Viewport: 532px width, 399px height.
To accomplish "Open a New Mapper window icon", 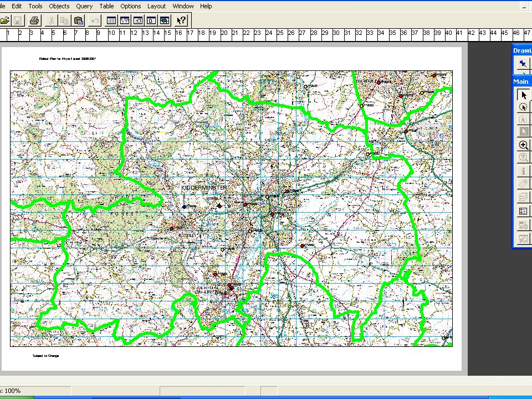I will tap(125, 21).
